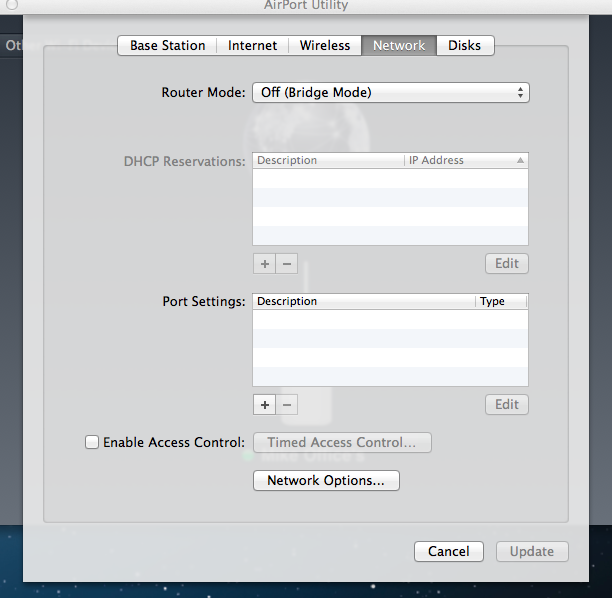Screen dimensions: 612x598
Task: Click Edit under Port Settings
Action: [x=507, y=404]
